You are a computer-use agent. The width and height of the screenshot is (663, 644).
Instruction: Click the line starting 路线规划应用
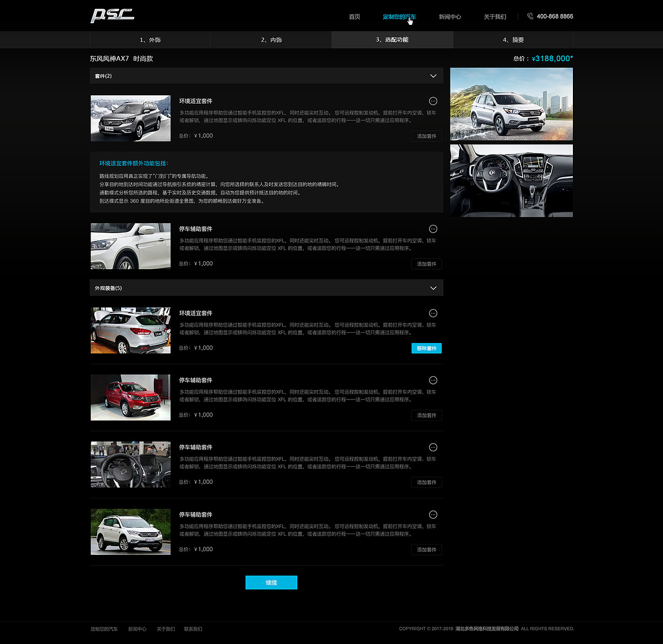click(154, 176)
